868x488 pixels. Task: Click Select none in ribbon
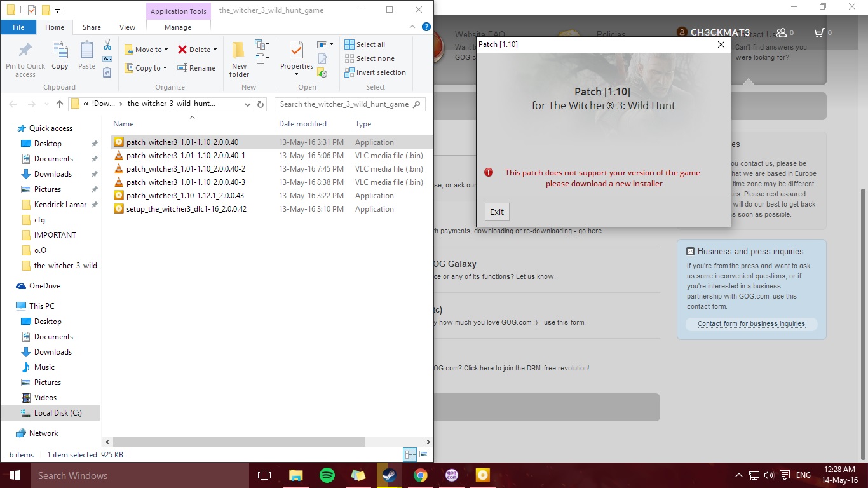[x=369, y=58]
